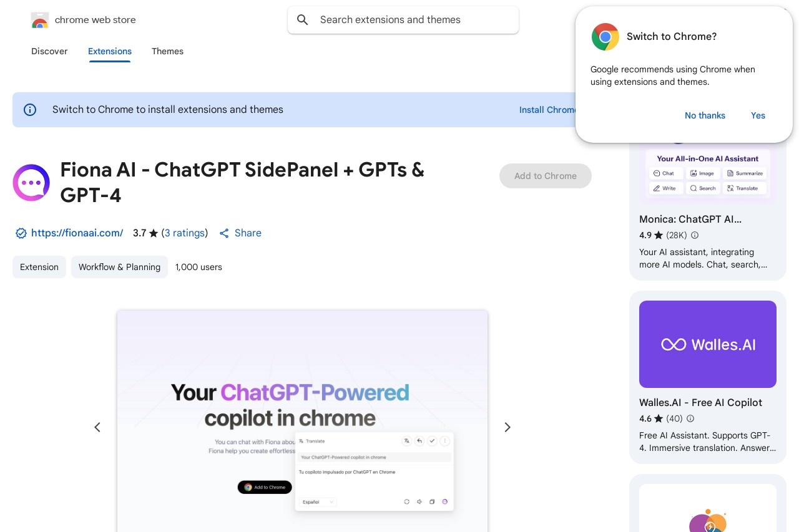Click the verified badge next to fionaai.com

tap(21, 233)
